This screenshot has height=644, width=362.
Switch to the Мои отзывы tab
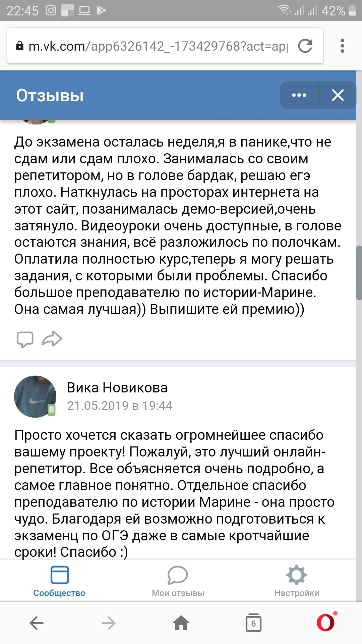click(x=178, y=581)
